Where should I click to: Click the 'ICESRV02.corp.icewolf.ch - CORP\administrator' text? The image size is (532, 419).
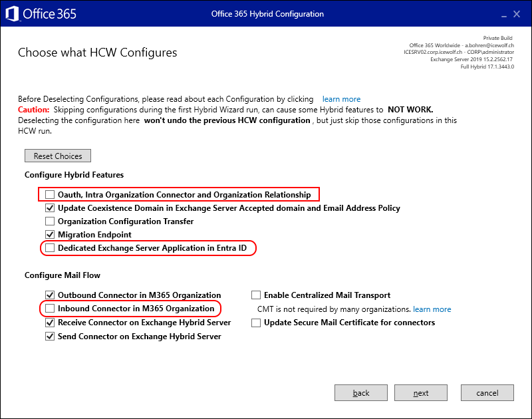(x=459, y=53)
